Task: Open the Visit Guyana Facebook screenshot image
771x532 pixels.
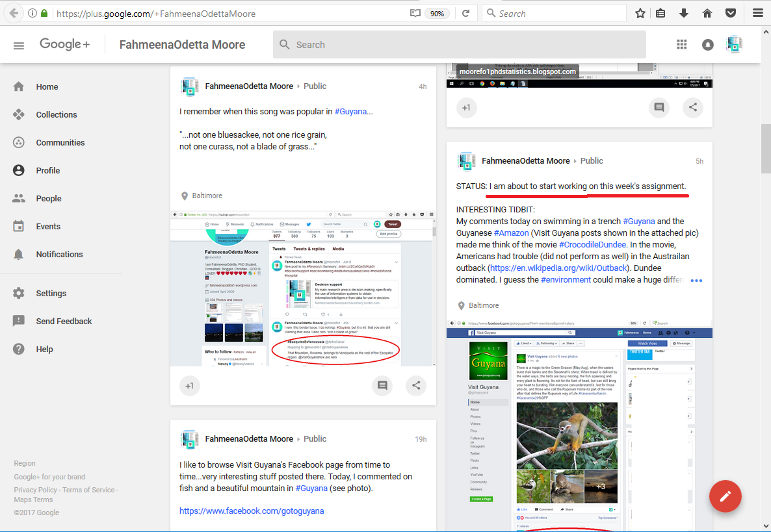Action: [x=579, y=424]
